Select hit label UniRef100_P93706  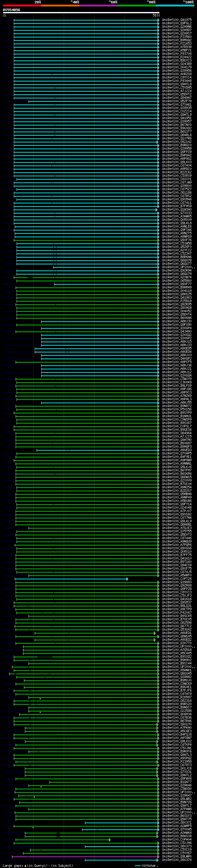point(176,54)
